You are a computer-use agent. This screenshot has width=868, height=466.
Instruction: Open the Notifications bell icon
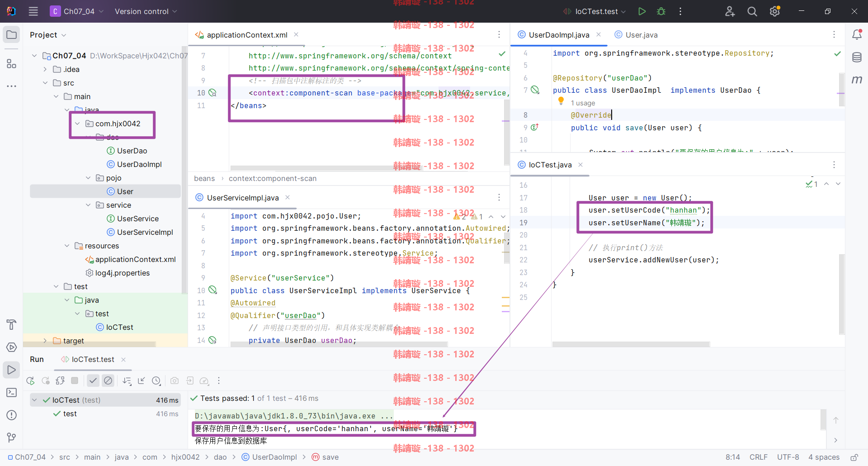tap(857, 34)
